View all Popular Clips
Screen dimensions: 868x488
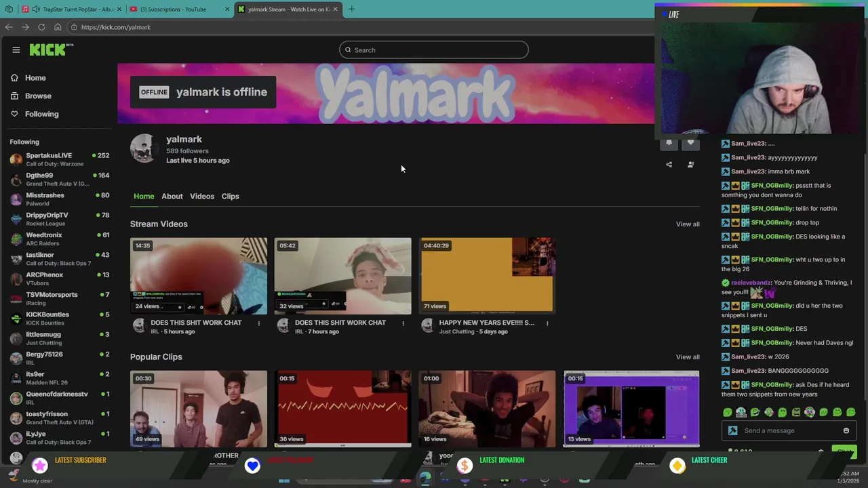point(688,357)
